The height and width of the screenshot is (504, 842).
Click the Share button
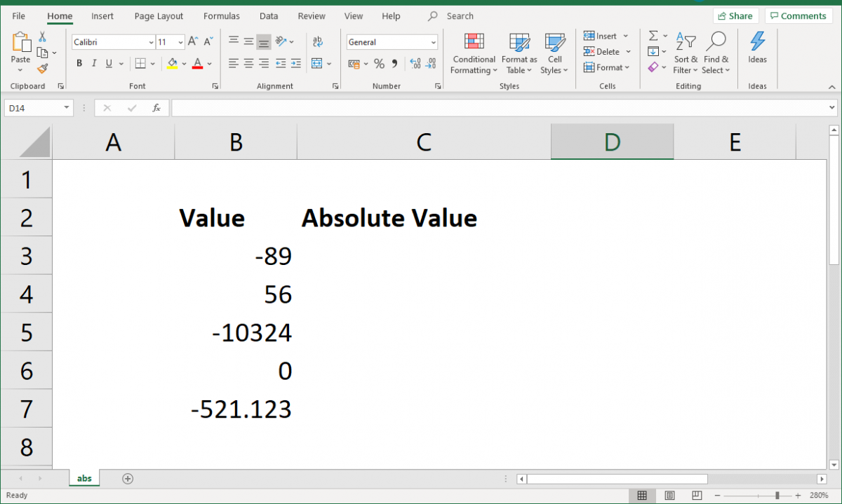[x=736, y=16]
